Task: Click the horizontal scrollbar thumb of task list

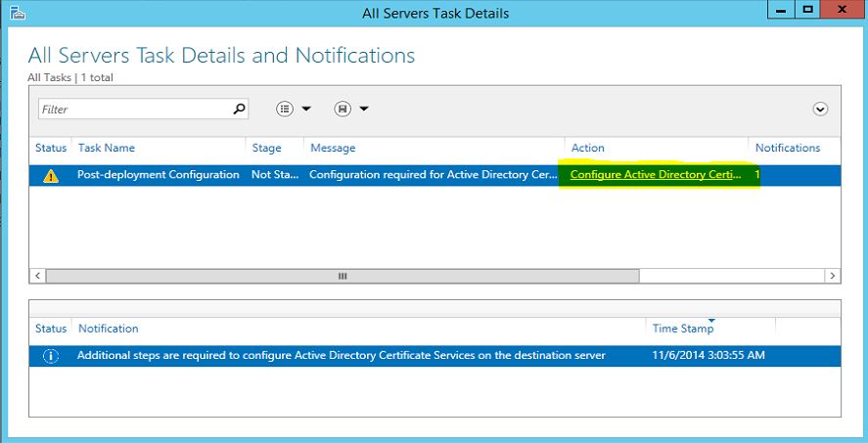Action: (343, 276)
